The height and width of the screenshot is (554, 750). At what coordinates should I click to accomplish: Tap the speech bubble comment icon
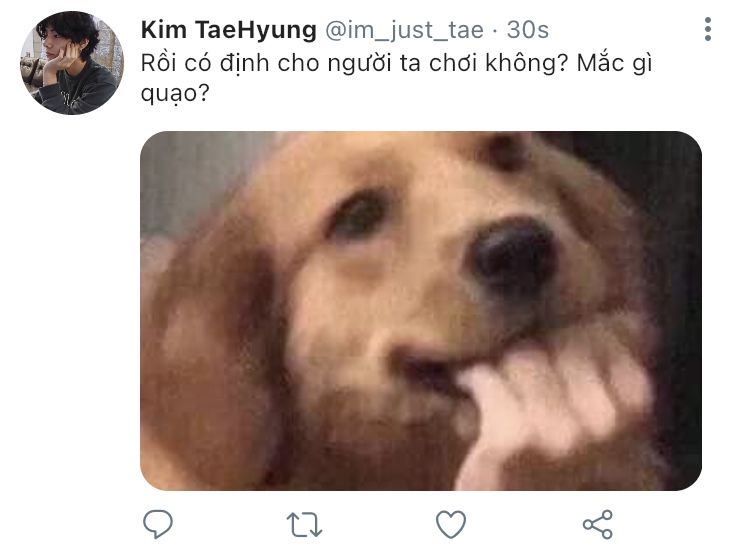click(x=158, y=524)
